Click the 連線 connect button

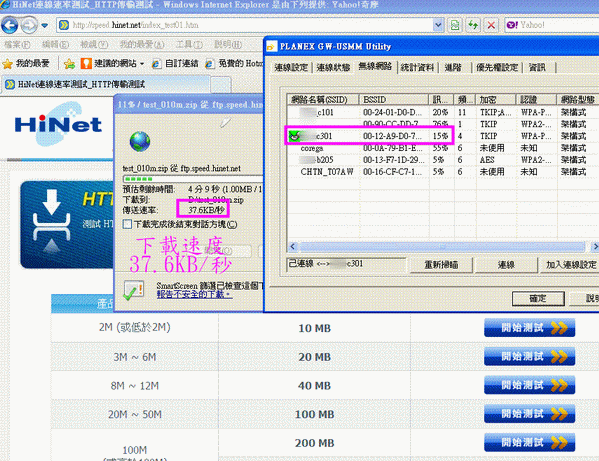click(x=506, y=265)
